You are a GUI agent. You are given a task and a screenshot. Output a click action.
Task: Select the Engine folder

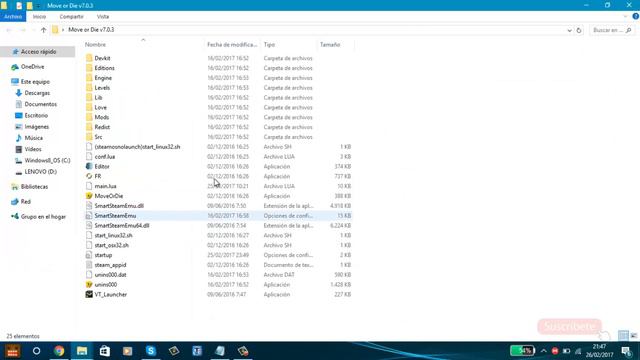103,78
